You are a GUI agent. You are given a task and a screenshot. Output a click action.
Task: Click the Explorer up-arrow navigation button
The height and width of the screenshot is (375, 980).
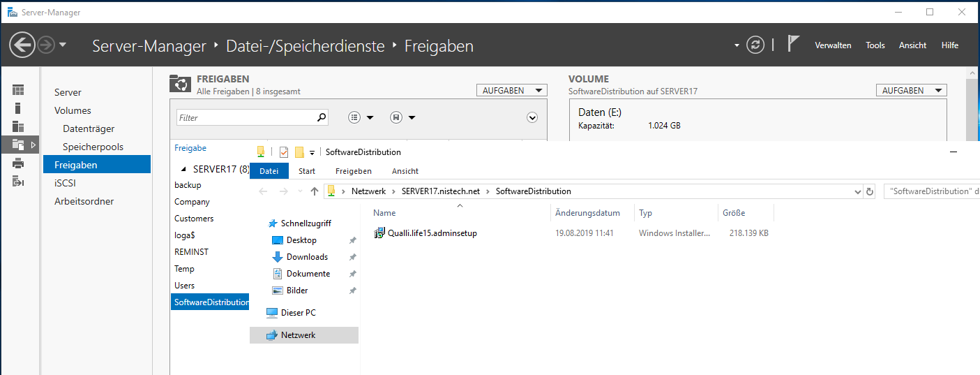pos(315,191)
